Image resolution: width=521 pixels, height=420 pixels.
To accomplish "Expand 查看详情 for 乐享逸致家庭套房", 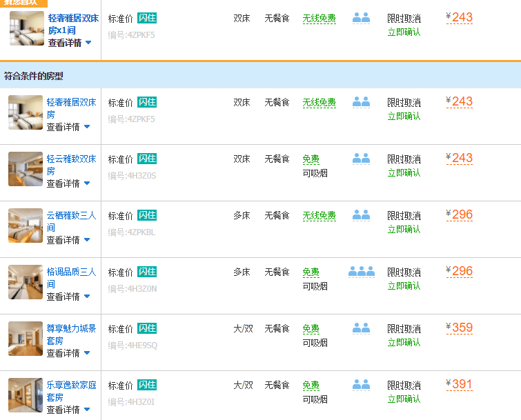I will point(68,410).
